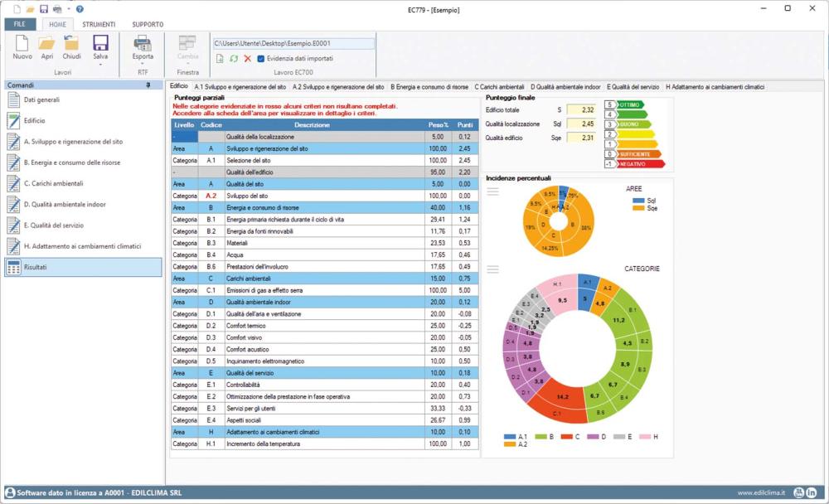Viewport: 829px width, 504px height.
Task: Open the www.edilclima.it link
Action: click(x=761, y=493)
